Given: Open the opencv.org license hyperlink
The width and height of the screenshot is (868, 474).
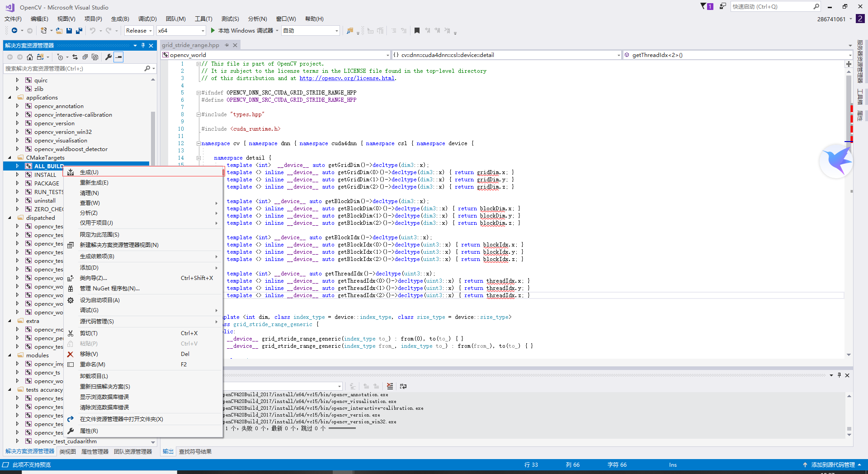Looking at the screenshot, I should pos(347,78).
